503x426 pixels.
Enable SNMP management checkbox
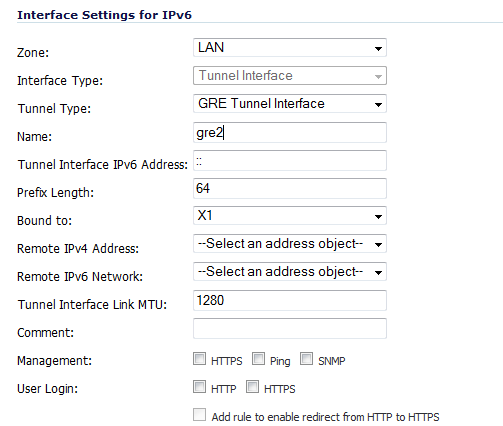(x=306, y=359)
